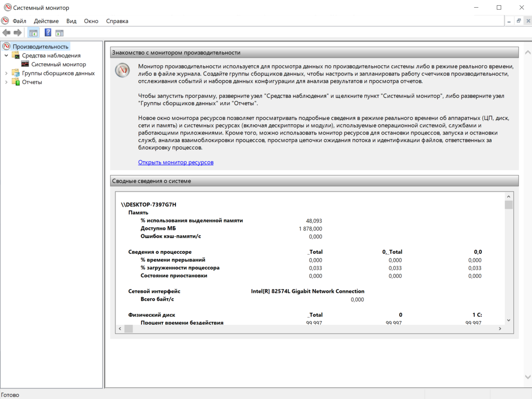Select the Группы сборщиков данных folder
The image size is (532, 399).
coord(58,73)
